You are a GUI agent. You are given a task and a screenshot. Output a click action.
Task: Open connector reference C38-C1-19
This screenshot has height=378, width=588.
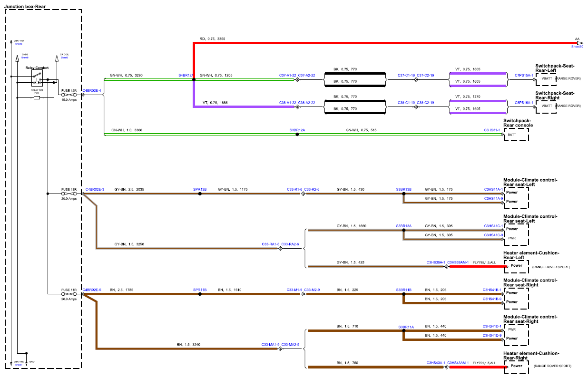point(406,103)
